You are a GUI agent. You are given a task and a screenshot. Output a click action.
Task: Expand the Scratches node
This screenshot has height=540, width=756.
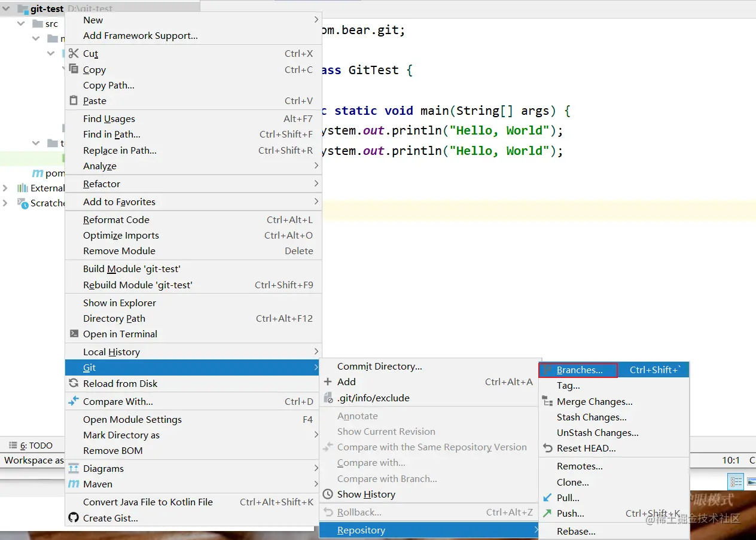6,203
